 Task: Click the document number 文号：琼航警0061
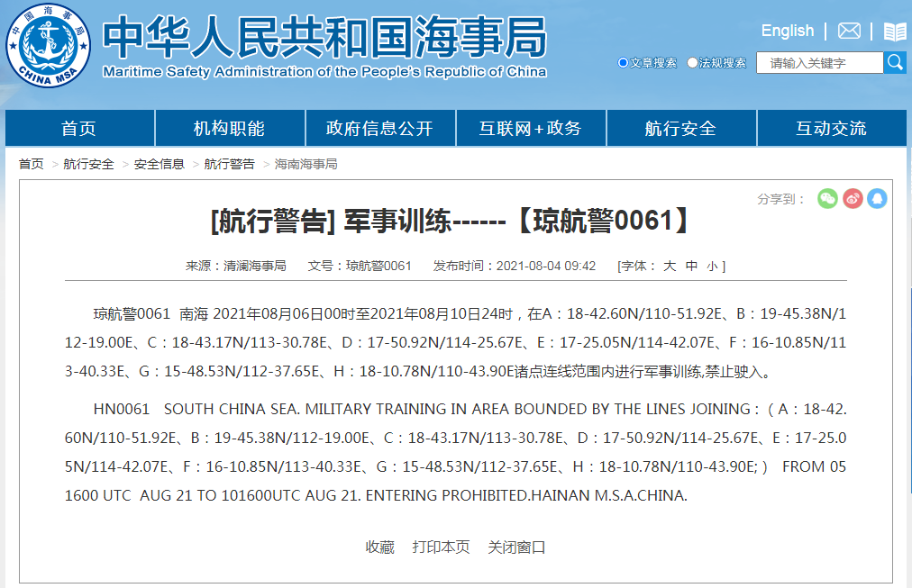360,267
